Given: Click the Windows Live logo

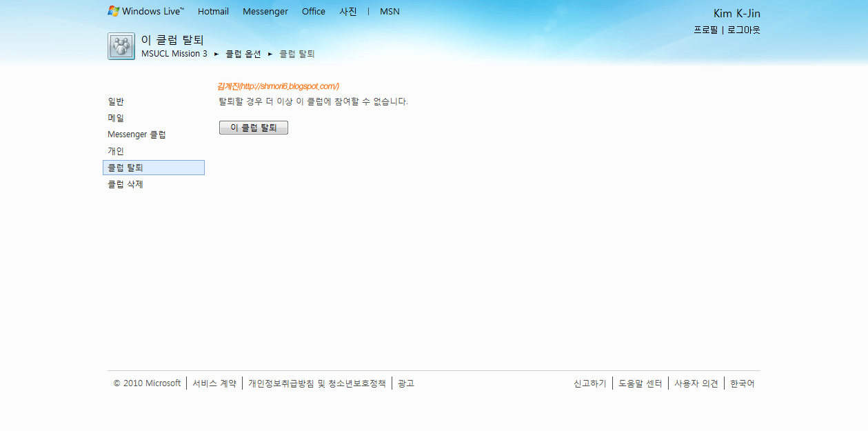Looking at the screenshot, I should tap(146, 11).
